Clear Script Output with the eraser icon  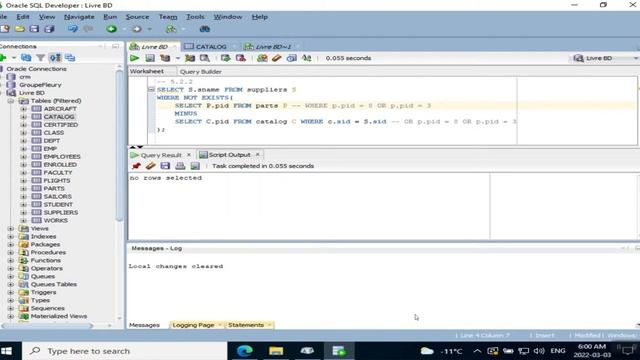pyautogui.click(x=151, y=166)
